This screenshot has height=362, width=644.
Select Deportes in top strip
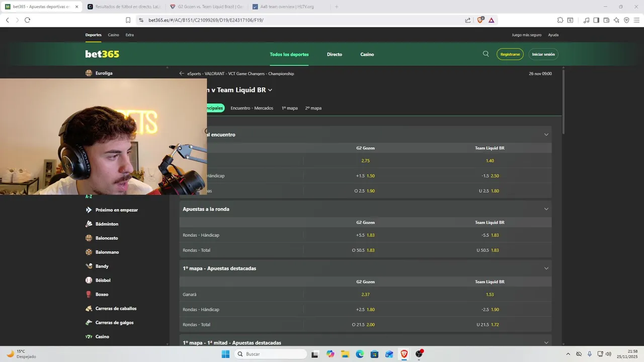click(94, 35)
